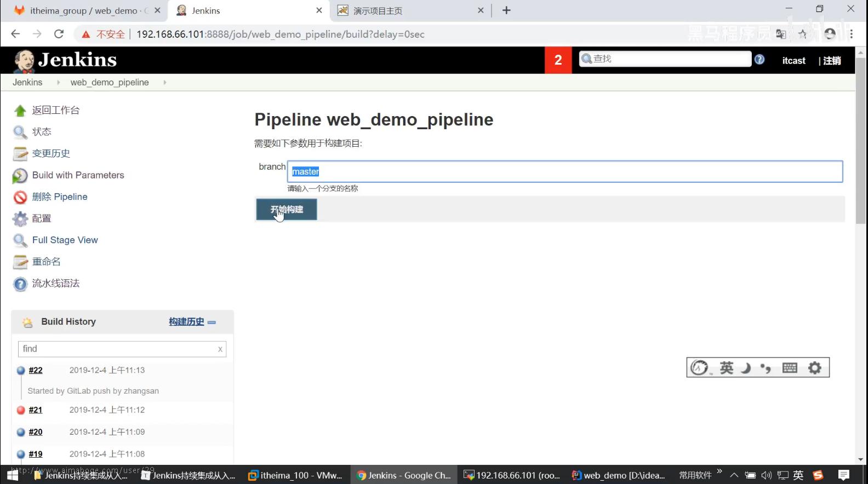Open the 配置 sidebar link

coord(42,218)
